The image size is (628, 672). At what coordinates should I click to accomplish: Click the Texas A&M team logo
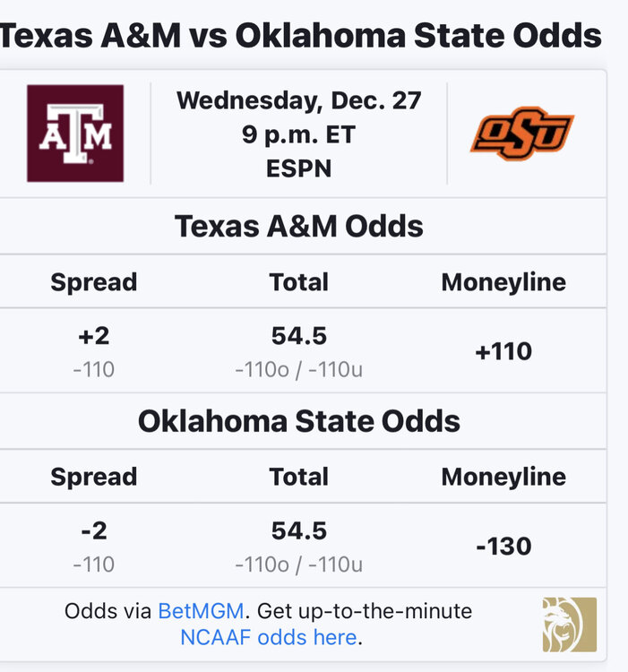[75, 134]
